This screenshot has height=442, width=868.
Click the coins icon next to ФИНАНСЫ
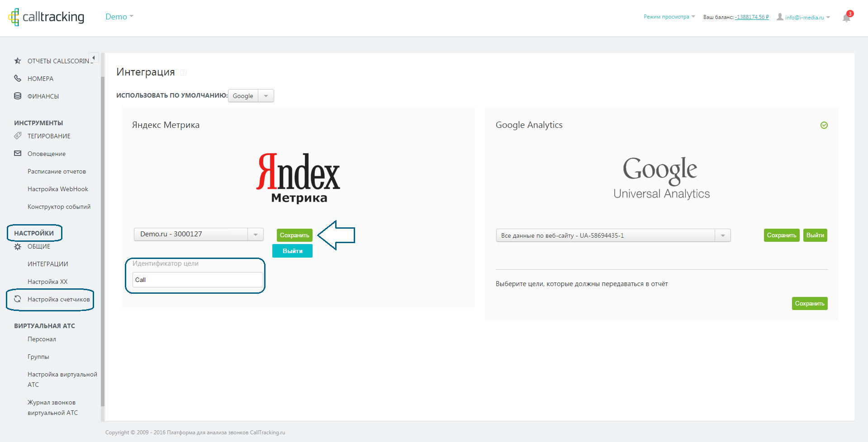(18, 96)
